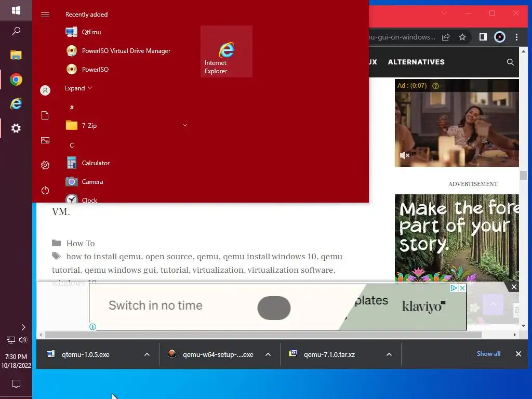Expand the 7-Zip folder group
The image size is (532, 399).
pos(126,126)
